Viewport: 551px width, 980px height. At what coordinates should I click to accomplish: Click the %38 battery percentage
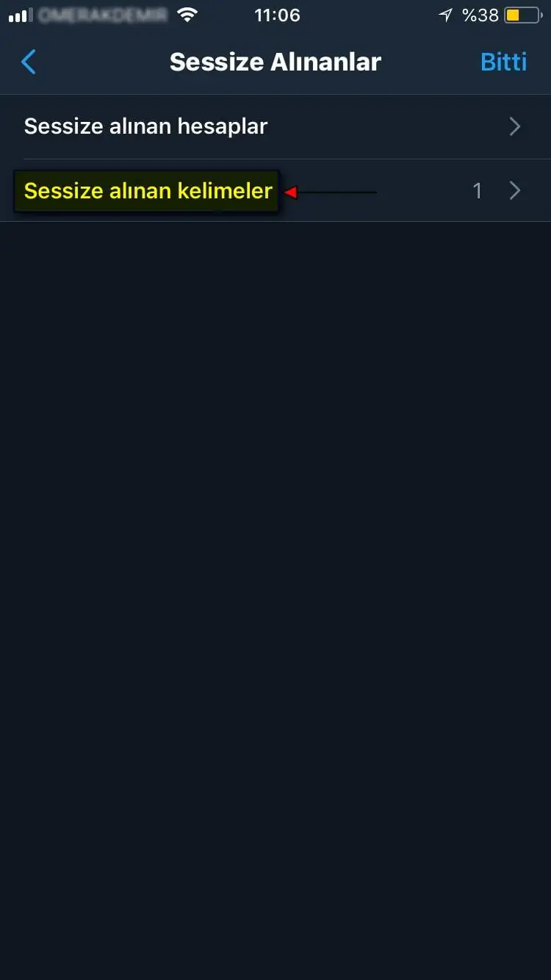(x=480, y=15)
